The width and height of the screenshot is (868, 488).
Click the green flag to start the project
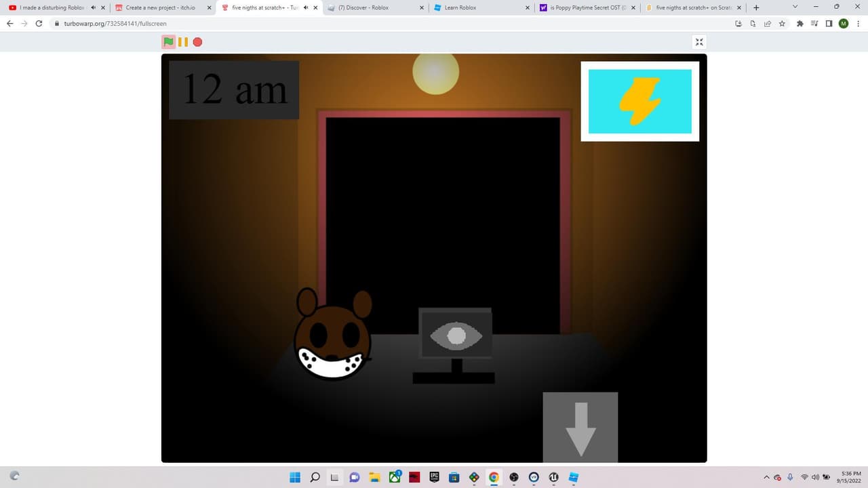[168, 42]
